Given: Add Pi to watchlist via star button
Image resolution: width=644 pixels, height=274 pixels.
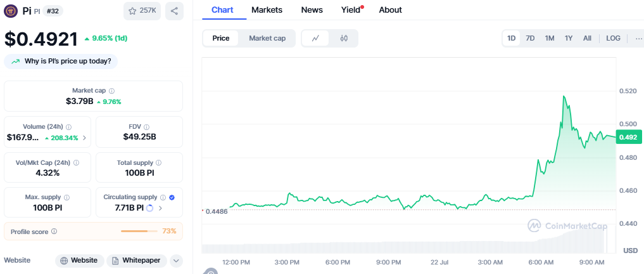Looking at the screenshot, I should tap(142, 11).
